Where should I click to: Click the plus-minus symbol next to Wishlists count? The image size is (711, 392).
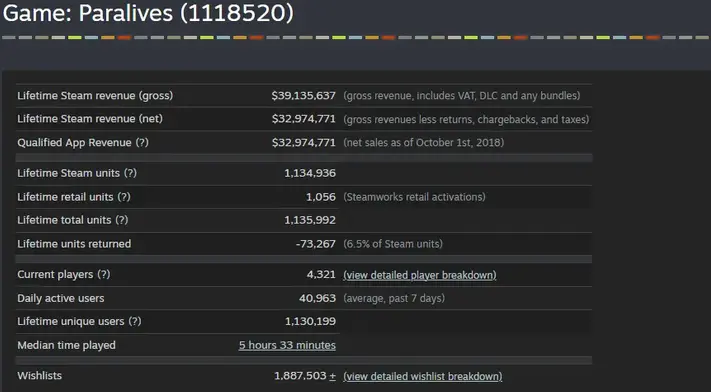(332, 376)
